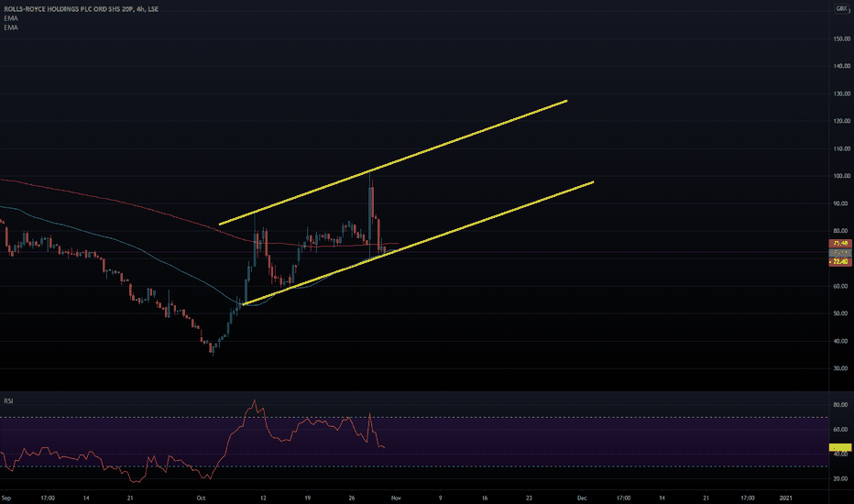Click the red 75.48 price tag
The height and width of the screenshot is (504, 854).
click(840, 243)
